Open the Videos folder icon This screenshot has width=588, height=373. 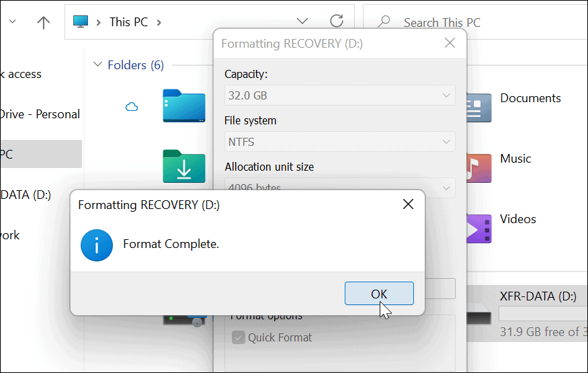pos(479,229)
